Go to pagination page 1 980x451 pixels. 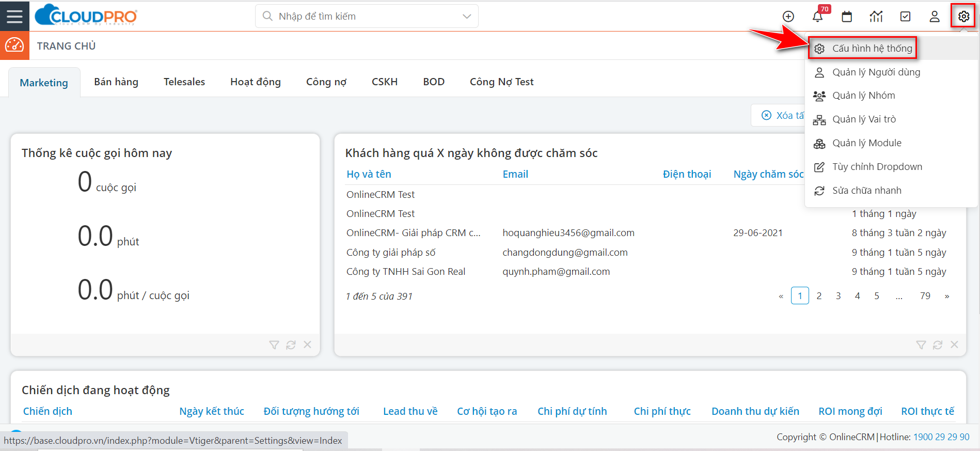[800, 296]
